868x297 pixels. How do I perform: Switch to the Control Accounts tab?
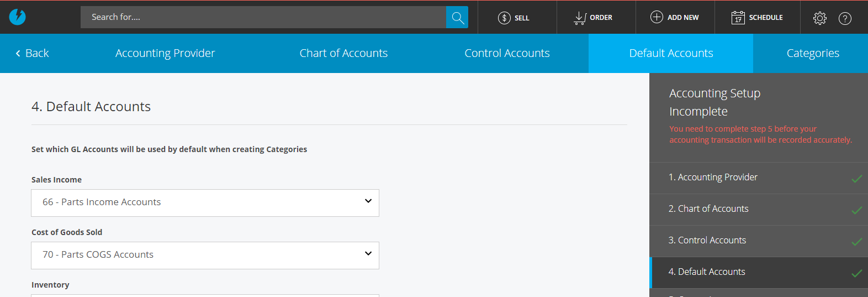click(507, 53)
